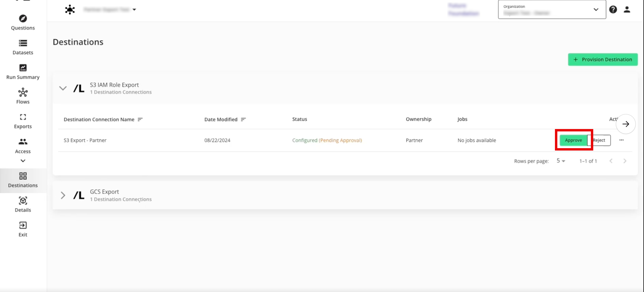
Task: Click the Provision Destination button
Action: [x=603, y=59]
